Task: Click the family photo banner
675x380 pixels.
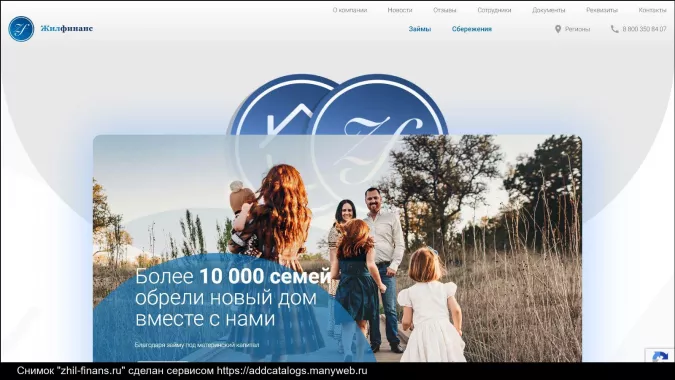Action: click(337, 248)
